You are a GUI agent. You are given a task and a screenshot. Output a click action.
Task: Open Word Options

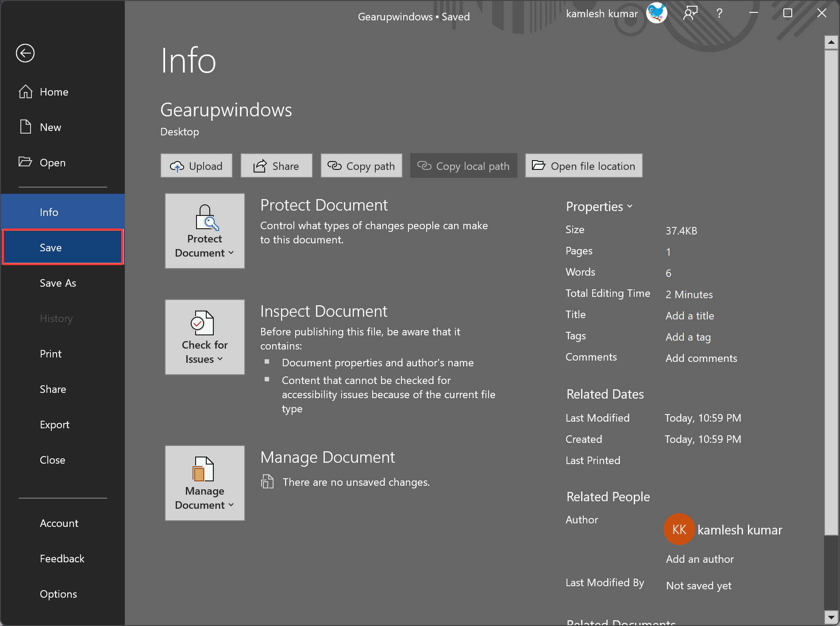click(x=62, y=594)
